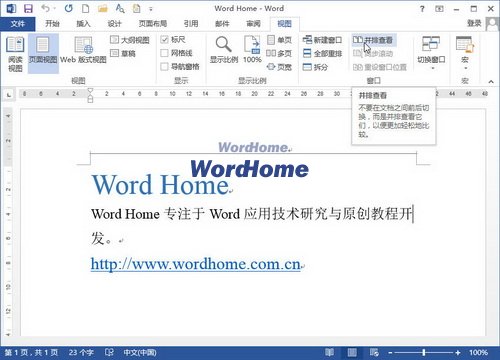Open the Read Mode (阅读视图) view
The height and width of the screenshot is (360, 500).
(x=15, y=54)
